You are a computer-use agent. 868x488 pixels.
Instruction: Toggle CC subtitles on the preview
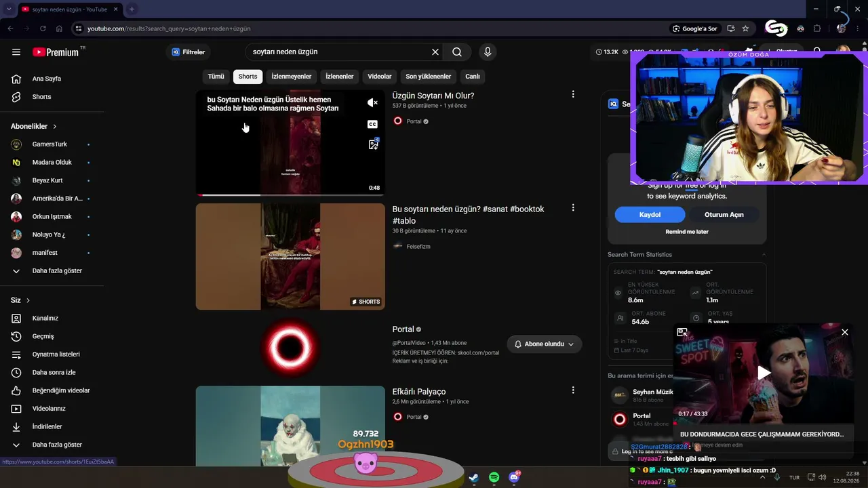372,124
